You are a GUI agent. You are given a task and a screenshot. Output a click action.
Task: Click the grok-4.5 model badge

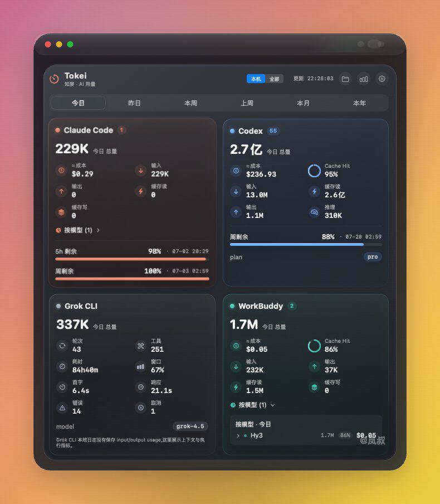pos(190,426)
